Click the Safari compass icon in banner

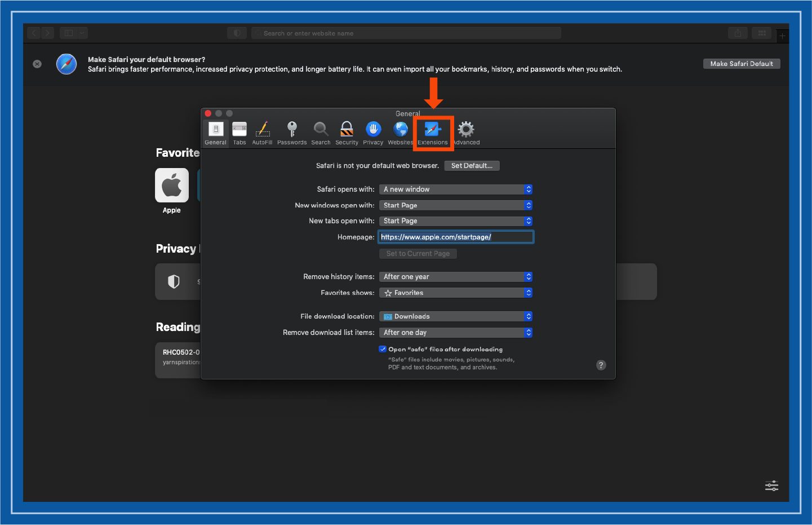(66, 64)
